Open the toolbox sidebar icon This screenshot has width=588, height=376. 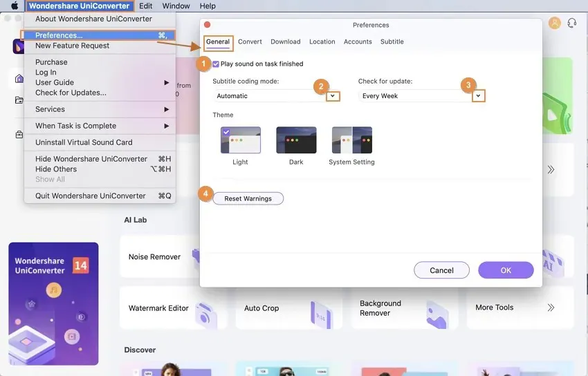[19, 135]
